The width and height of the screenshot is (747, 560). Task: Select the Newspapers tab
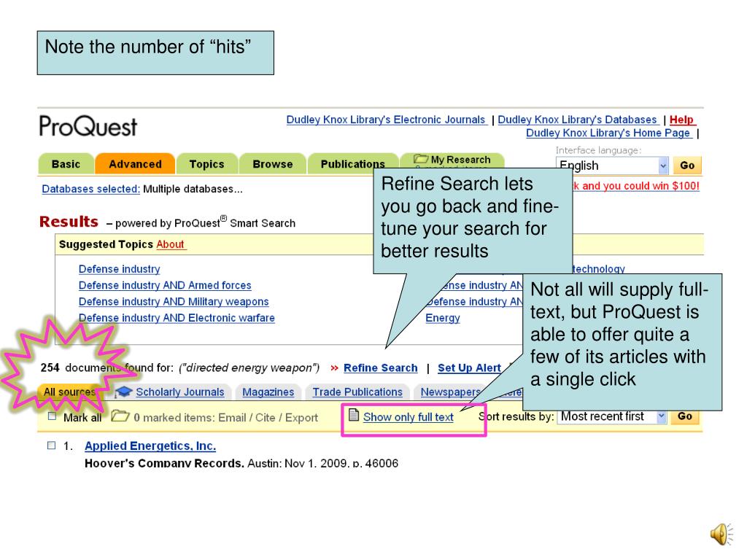coord(450,392)
